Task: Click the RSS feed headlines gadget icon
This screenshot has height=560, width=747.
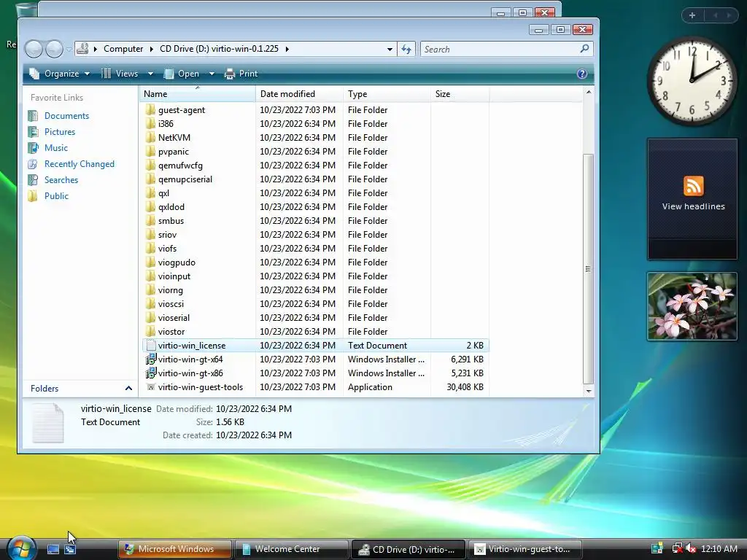Action: point(693,186)
